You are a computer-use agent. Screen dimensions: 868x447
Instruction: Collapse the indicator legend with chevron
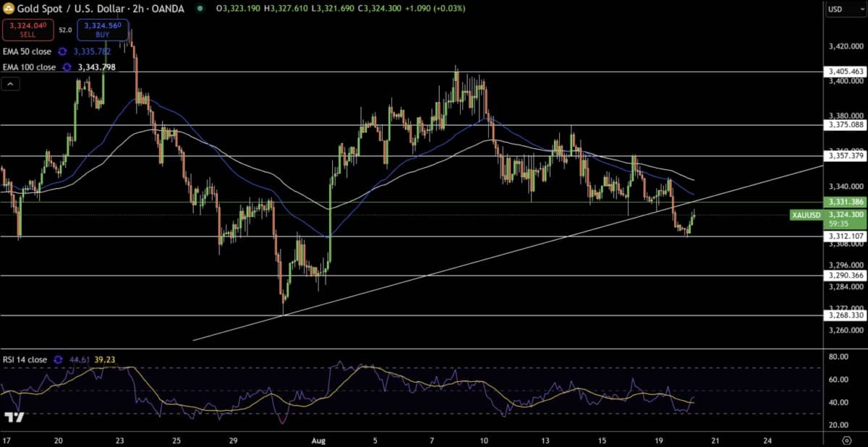[11, 85]
